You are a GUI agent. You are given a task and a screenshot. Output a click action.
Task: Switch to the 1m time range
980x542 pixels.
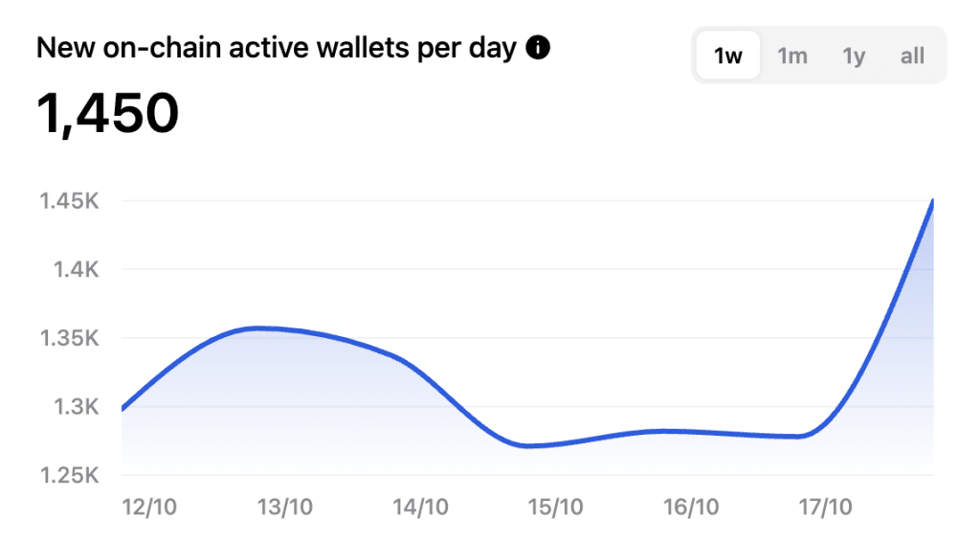791,56
